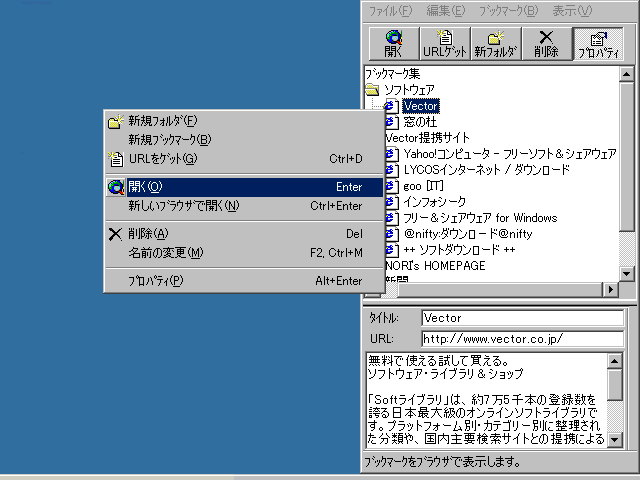This screenshot has height=480, width=640.
Task: Click the 開く toolbar button
Action: (394, 44)
